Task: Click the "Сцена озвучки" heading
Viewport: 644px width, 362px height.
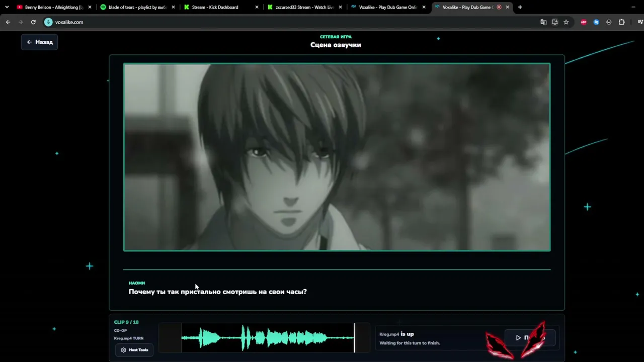Action: [336, 45]
